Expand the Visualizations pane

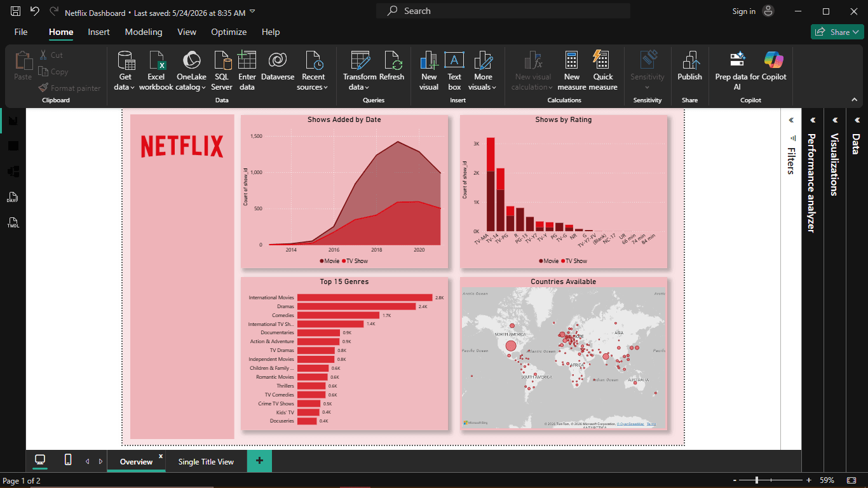(x=835, y=120)
